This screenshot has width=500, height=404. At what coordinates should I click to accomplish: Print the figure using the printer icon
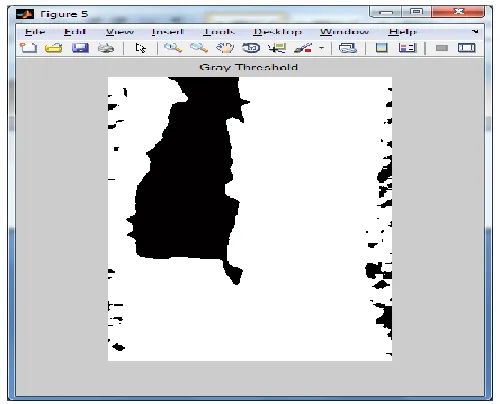click(106, 48)
